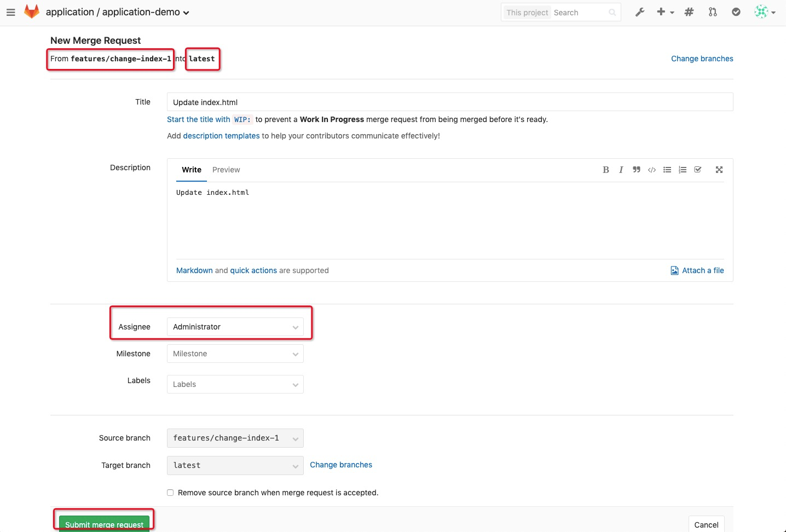Viewport: 786px width, 532px height.
Task: Switch to the Preview tab
Action: 226,170
